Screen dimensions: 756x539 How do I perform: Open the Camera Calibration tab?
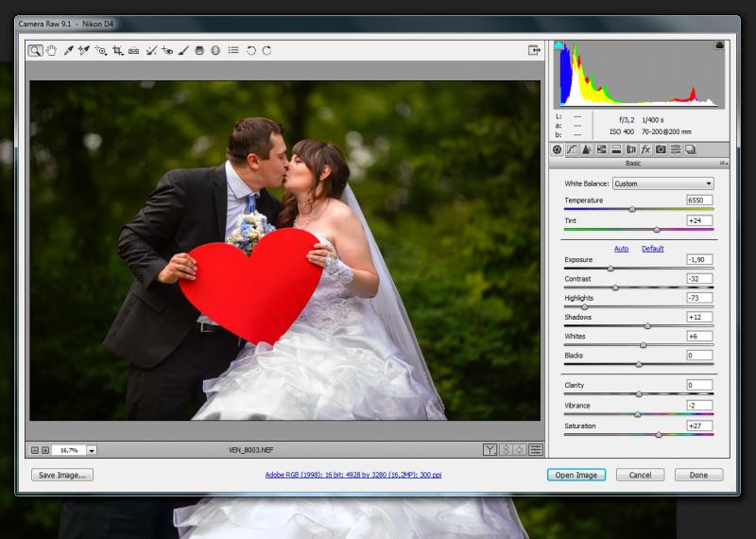(661, 149)
